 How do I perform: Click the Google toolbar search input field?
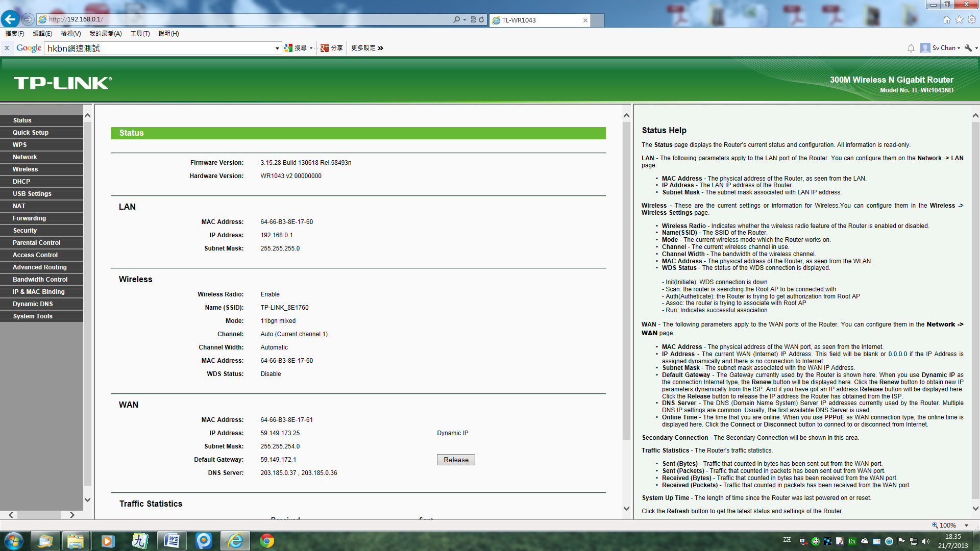[159, 48]
